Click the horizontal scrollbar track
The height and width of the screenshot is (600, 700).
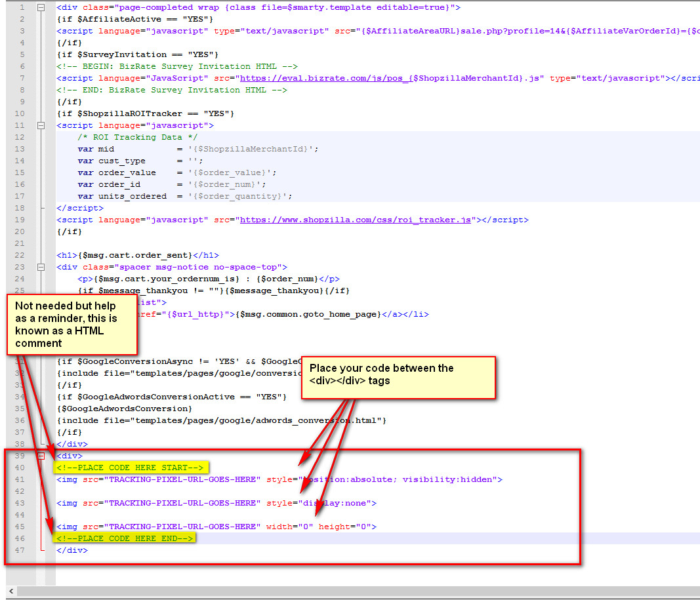(x=358, y=591)
